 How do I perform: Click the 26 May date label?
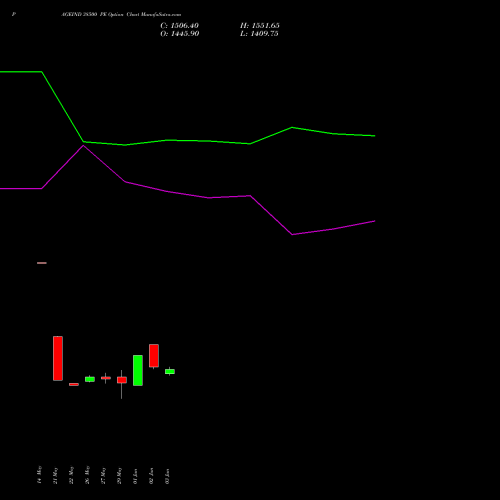click(87, 475)
